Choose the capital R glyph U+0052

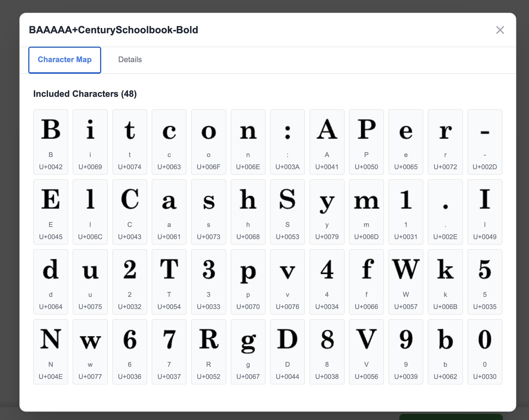point(208,351)
